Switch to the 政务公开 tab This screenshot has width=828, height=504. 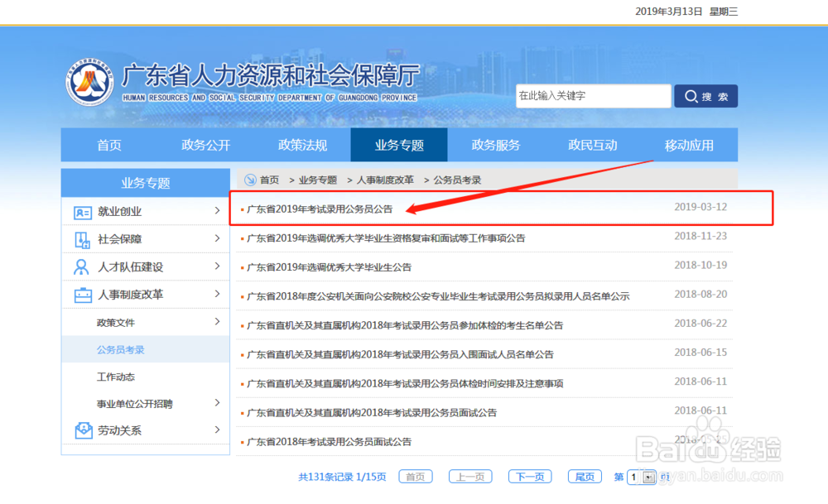205,144
